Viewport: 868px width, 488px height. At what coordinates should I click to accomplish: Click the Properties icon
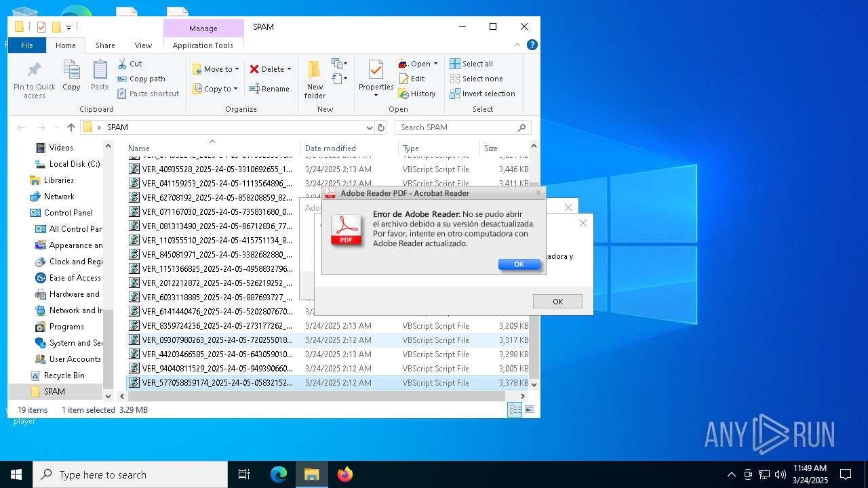click(x=376, y=71)
